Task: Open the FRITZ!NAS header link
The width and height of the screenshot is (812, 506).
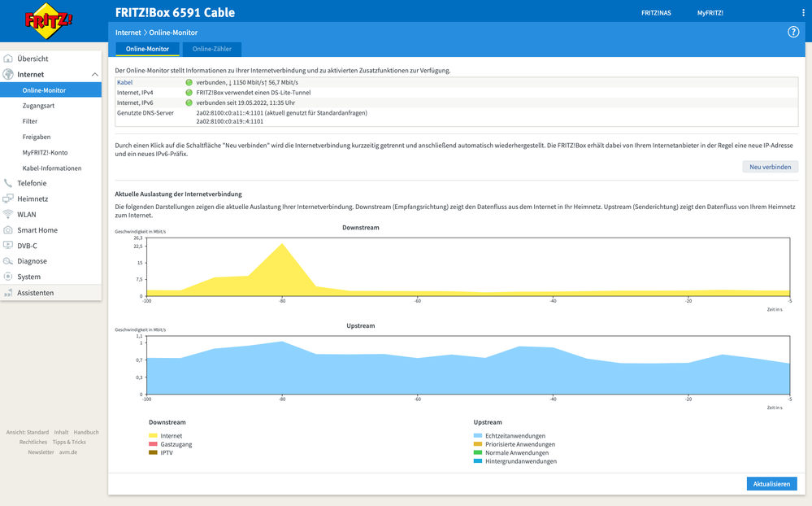Action: pos(656,13)
